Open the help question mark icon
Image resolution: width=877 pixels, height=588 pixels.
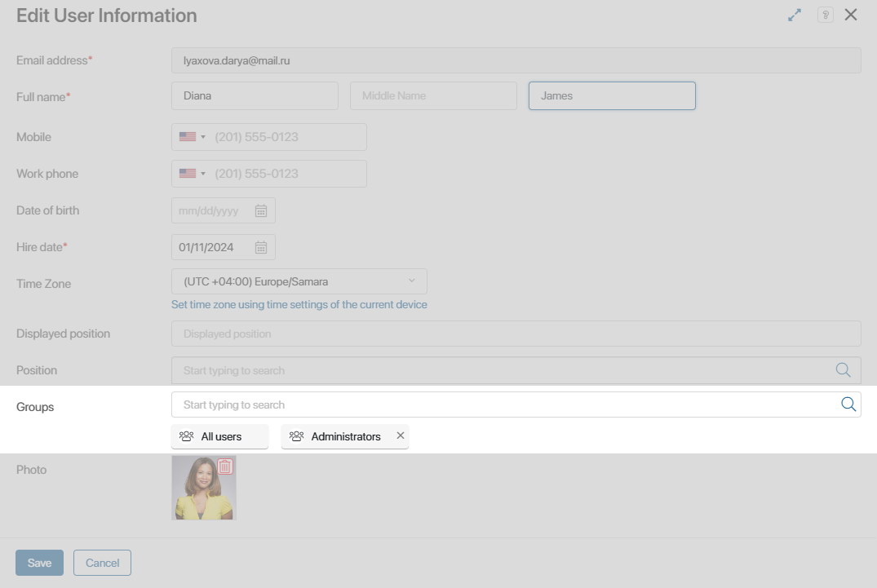tap(826, 15)
